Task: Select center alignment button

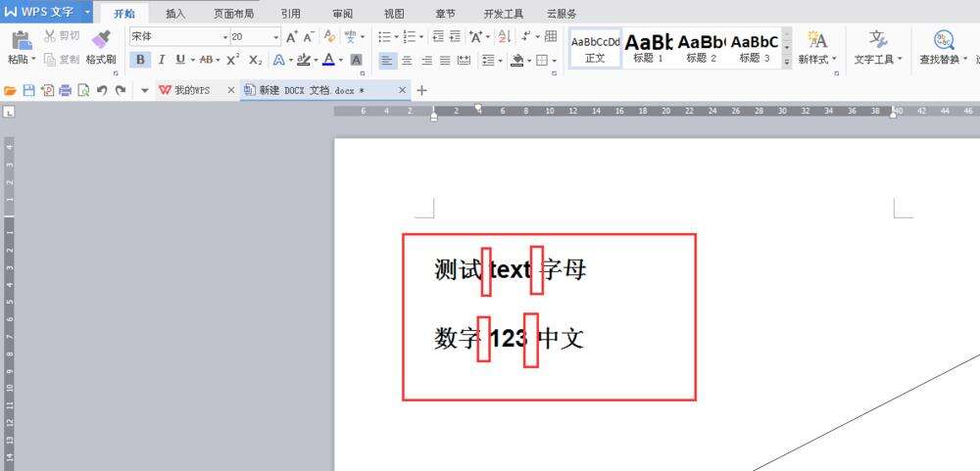Action: 407,61
